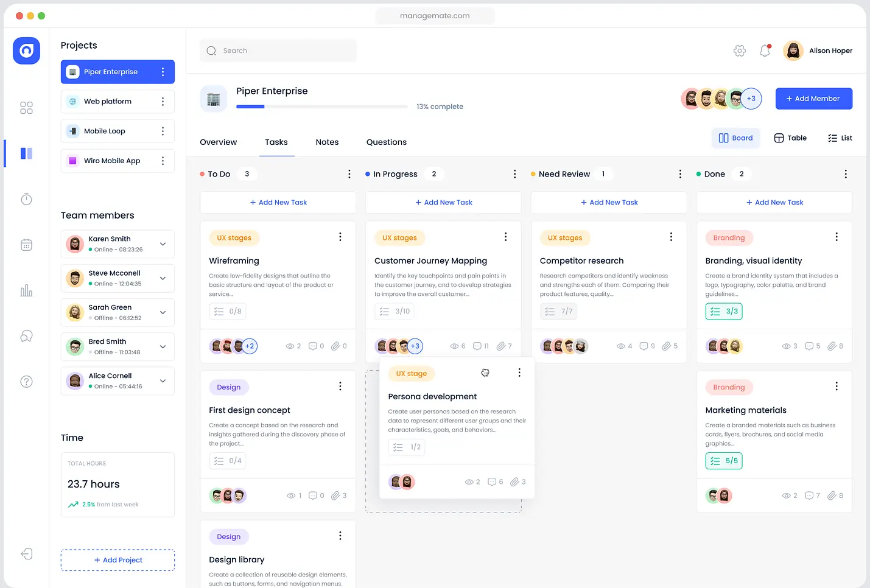The image size is (870, 588).
Task: Switch to List view
Action: click(840, 138)
